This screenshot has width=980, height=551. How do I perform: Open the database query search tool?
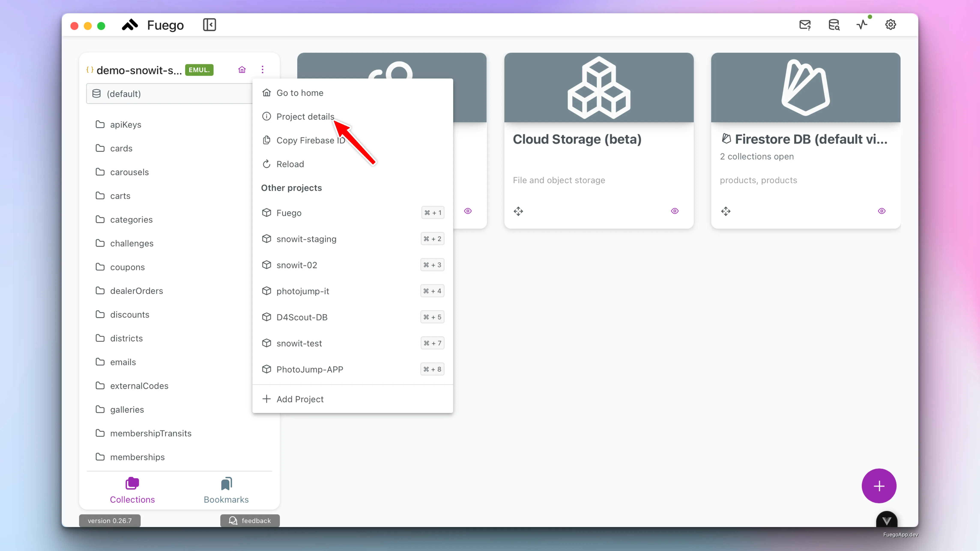[834, 25]
